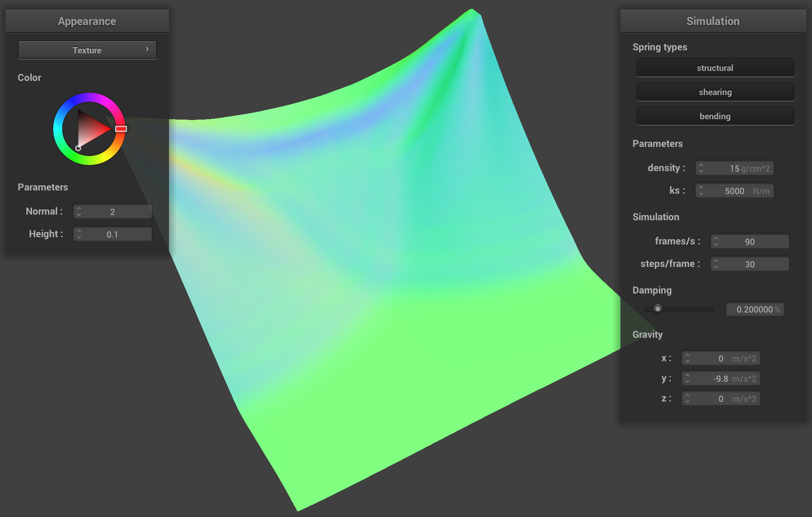812x517 pixels.
Task: Click the Normal stepper arrows
Action: coord(79,211)
